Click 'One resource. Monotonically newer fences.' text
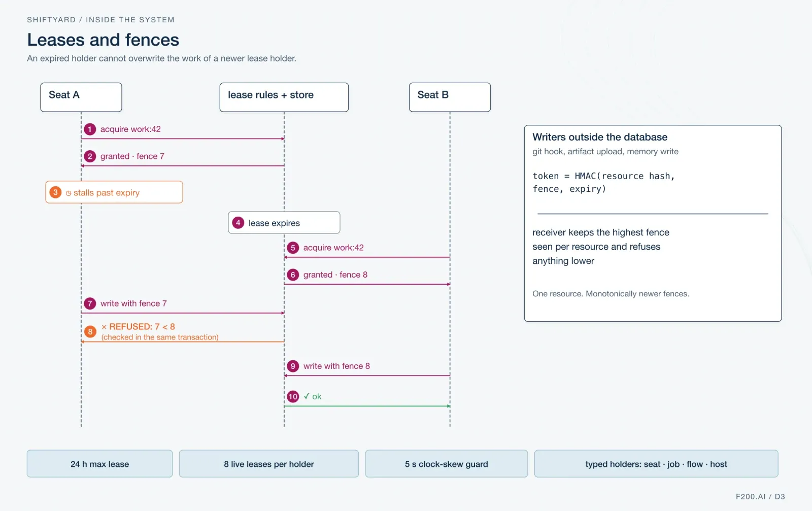Screen dimensions: 812x511 pos(611,294)
